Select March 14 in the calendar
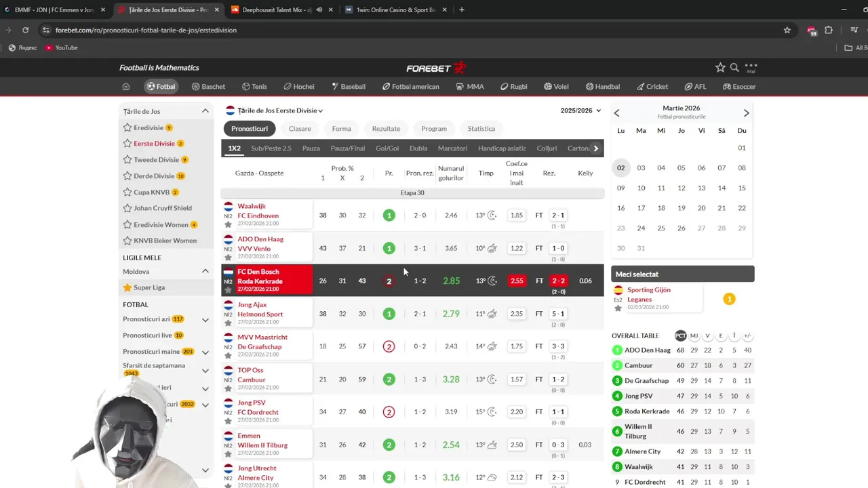The image size is (868, 488). tap(722, 188)
